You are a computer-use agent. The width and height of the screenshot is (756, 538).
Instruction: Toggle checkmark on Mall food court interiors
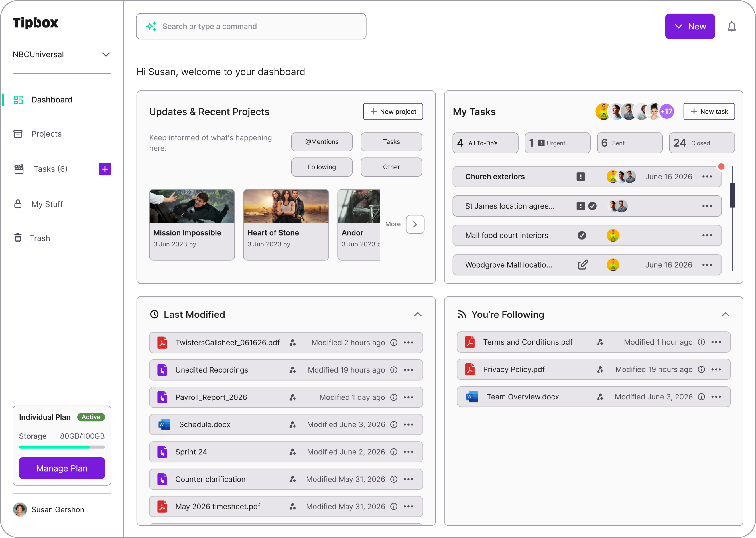click(x=582, y=235)
